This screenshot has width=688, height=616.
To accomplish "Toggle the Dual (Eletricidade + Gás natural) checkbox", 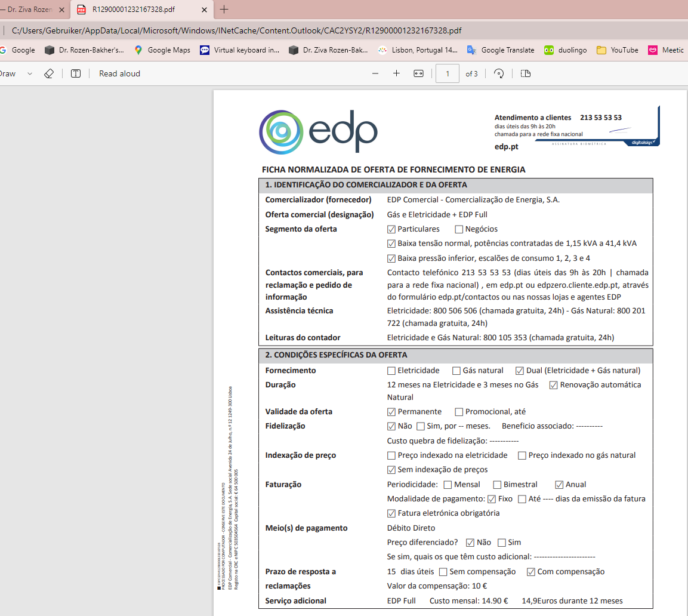I will tap(520, 371).
